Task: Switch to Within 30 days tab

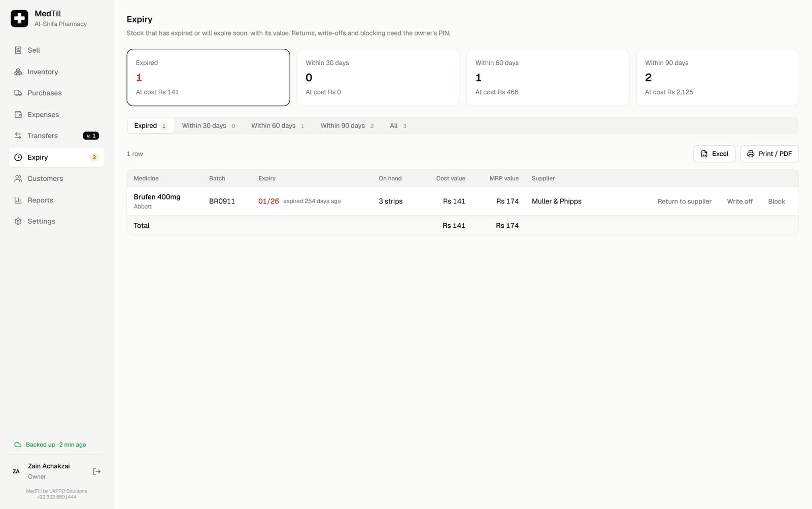Action: 209,126
